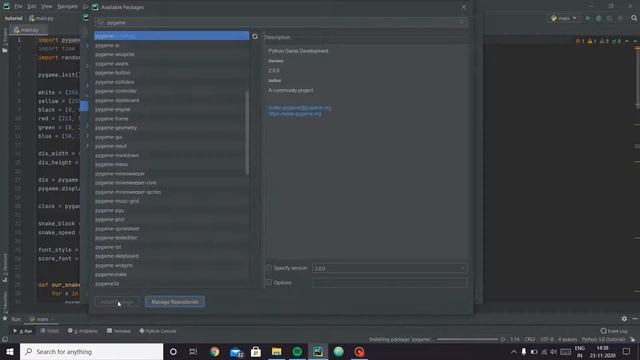Open Task View icon on taskbar
The width and height of the screenshot is (640, 360).
tap(193, 351)
